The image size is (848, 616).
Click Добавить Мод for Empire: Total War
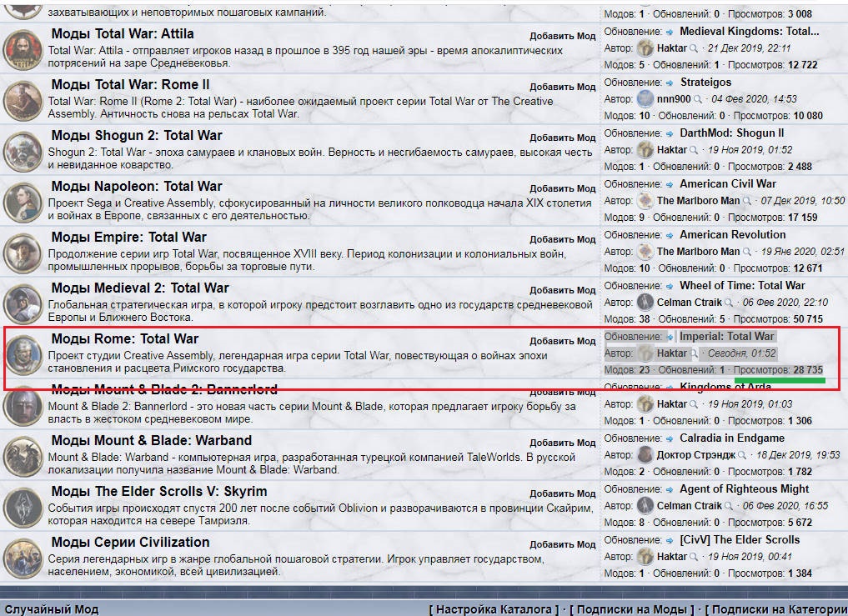point(563,239)
